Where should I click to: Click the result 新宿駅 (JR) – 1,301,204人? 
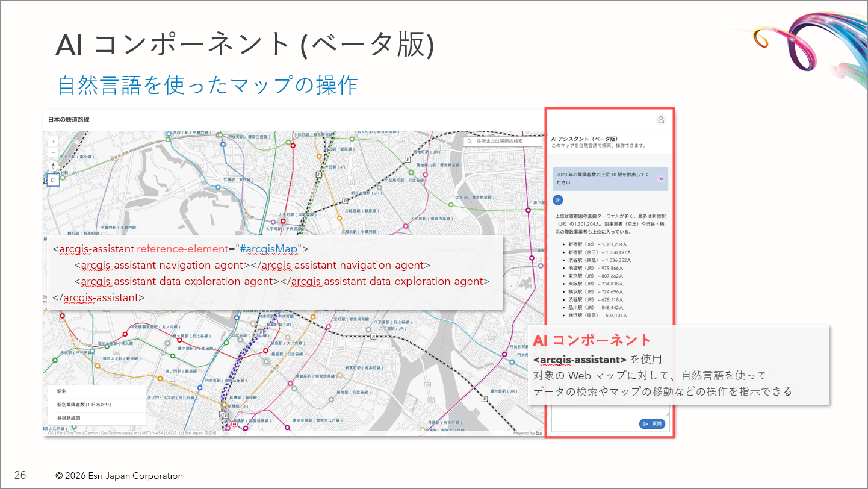click(598, 244)
